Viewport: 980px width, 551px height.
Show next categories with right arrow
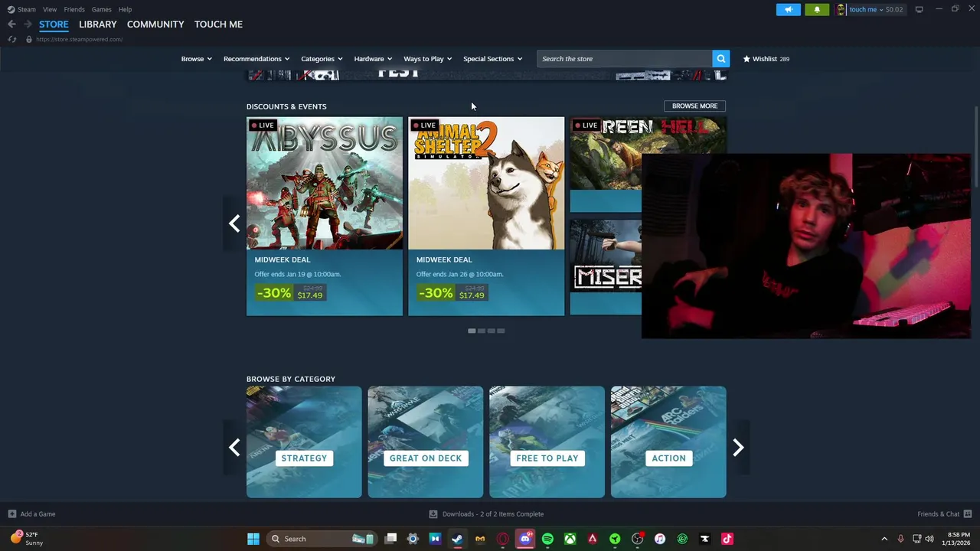pyautogui.click(x=738, y=448)
